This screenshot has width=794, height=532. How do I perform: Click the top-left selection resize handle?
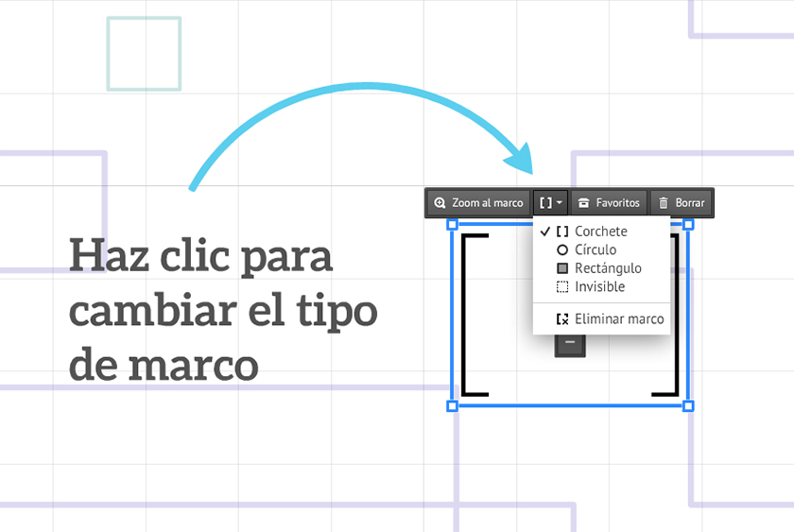452,225
